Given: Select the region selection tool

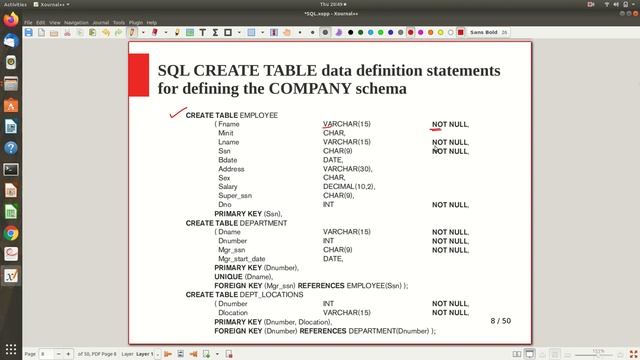Looking at the screenshot, I should point(251,32).
